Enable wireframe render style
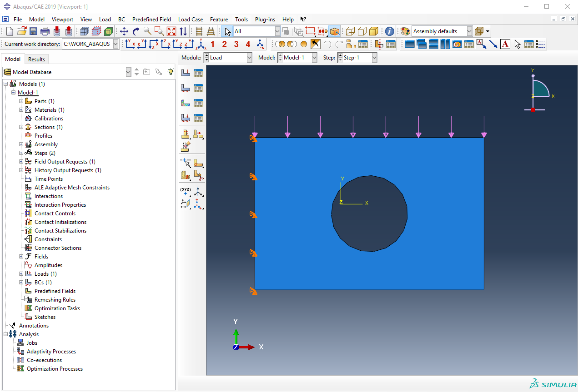 (x=350, y=31)
